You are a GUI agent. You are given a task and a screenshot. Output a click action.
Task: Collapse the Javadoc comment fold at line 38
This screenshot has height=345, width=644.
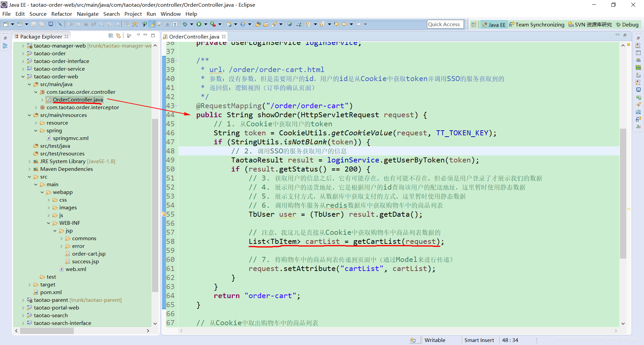click(176, 61)
